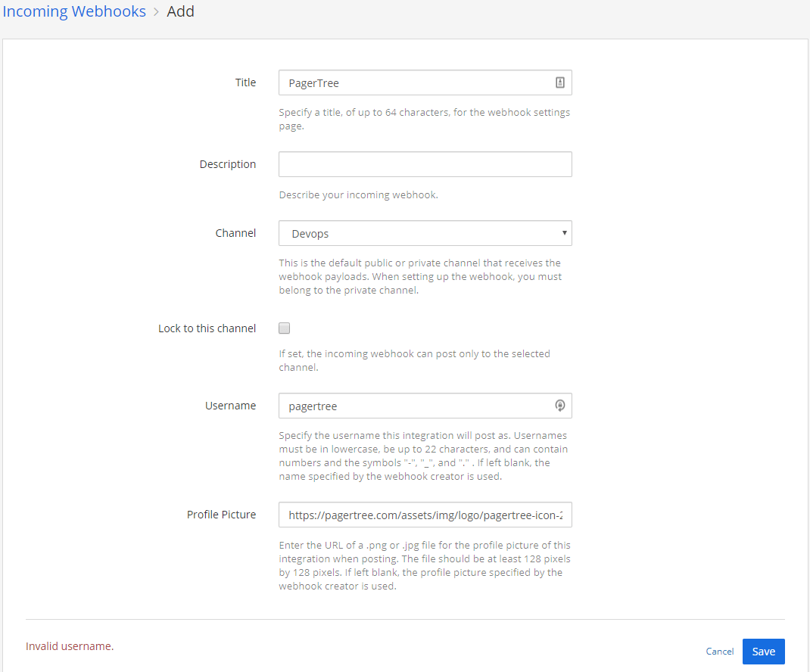Viewport: 810px width, 672px height.
Task: Click the Channel field label
Action: point(235,233)
